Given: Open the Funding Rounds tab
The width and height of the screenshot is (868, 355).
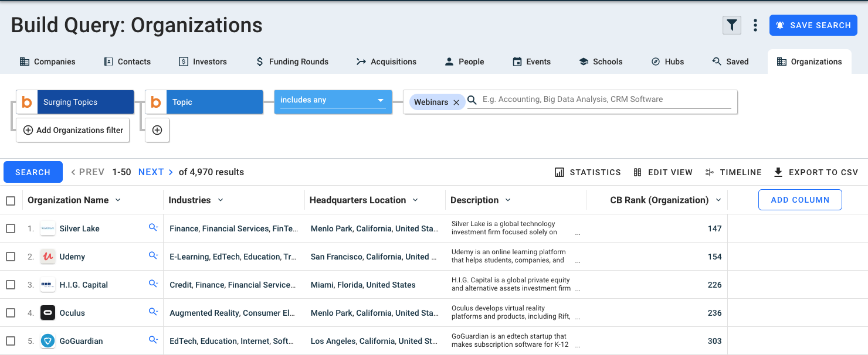Looking at the screenshot, I should tap(292, 62).
